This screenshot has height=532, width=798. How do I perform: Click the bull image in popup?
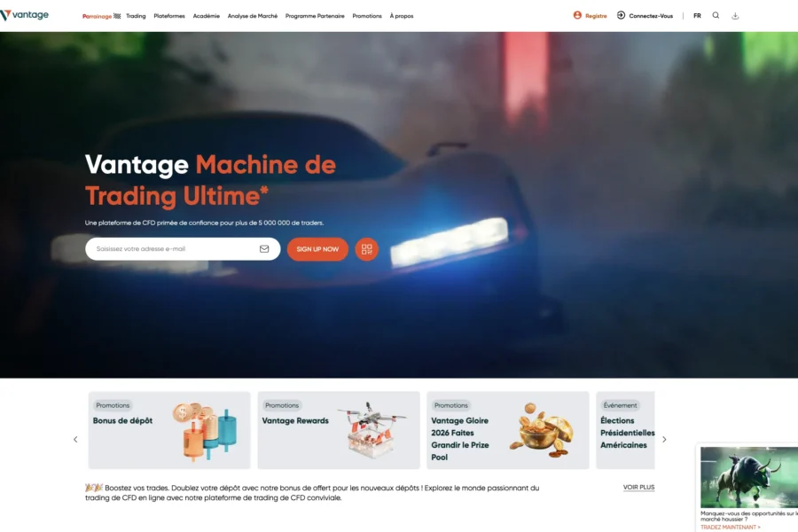749,477
